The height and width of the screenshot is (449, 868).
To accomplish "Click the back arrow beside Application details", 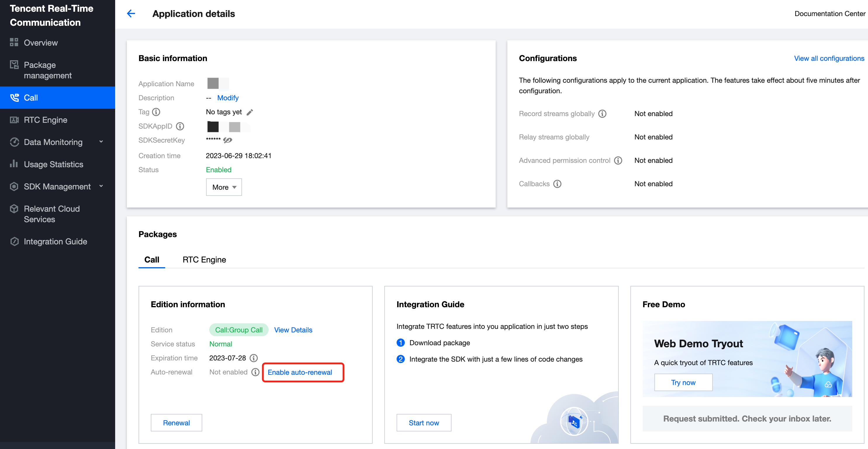I will pyautogui.click(x=131, y=13).
